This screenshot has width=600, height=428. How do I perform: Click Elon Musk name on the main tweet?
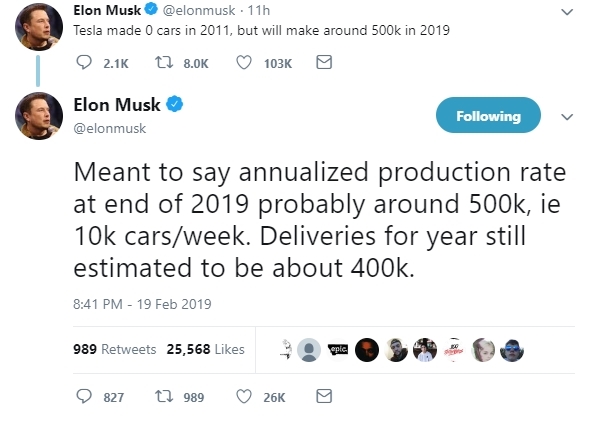coord(117,105)
